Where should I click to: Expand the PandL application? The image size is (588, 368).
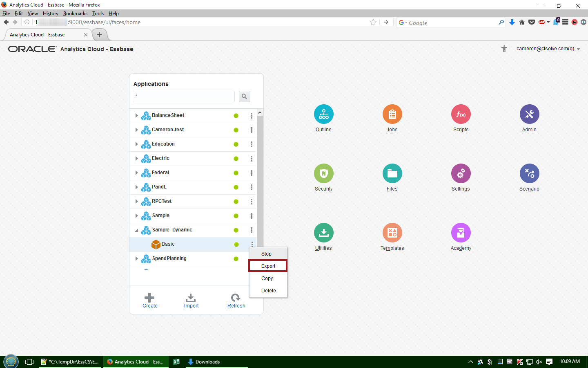click(x=136, y=187)
